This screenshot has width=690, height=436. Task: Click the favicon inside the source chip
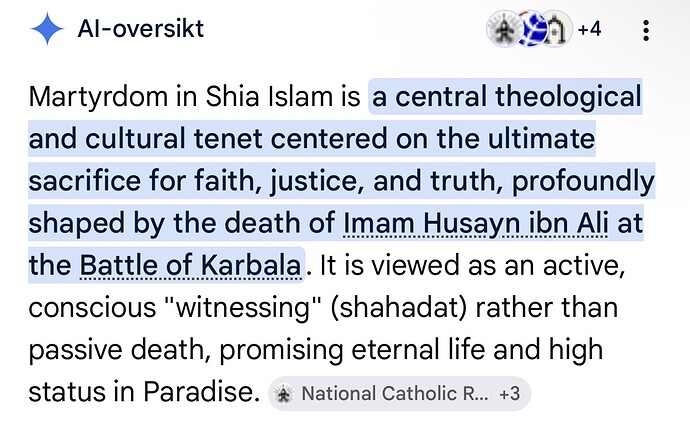pyautogui.click(x=284, y=393)
